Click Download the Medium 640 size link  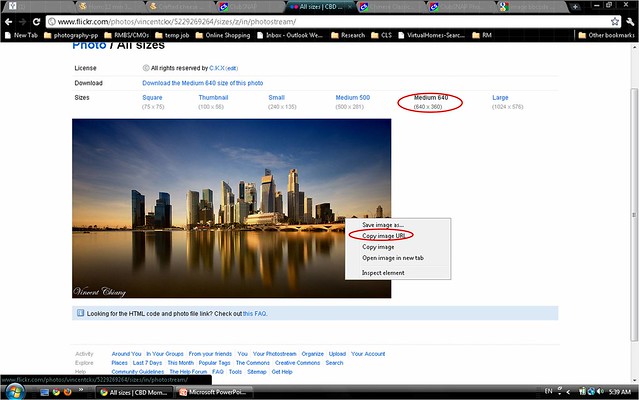(x=203, y=83)
